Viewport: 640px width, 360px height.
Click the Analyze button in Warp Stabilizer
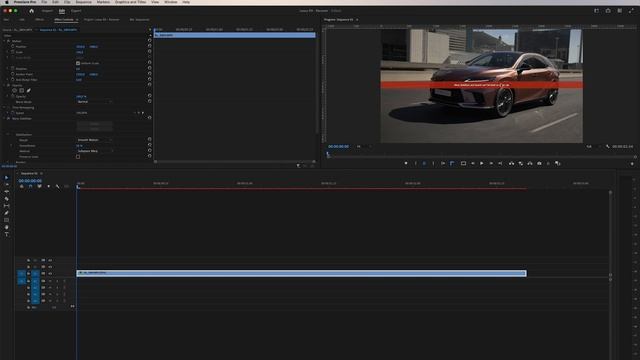click(x=94, y=124)
